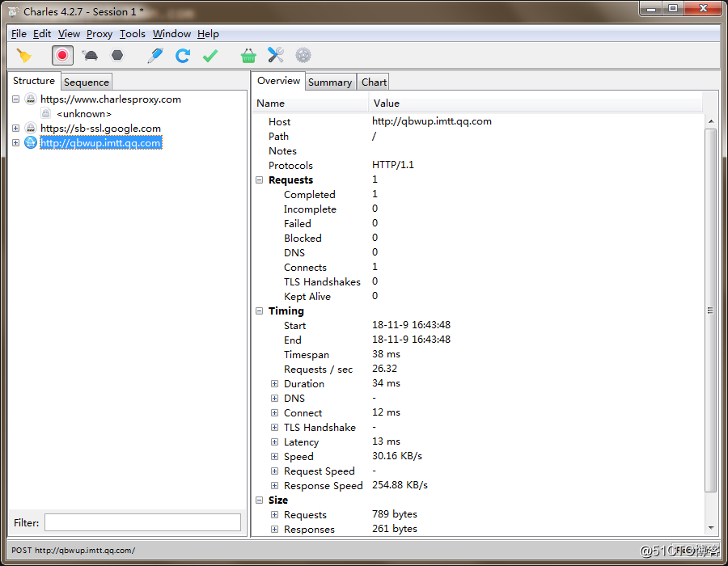The image size is (728, 566).
Task: Select the <unknown> request entry
Action: click(84, 114)
